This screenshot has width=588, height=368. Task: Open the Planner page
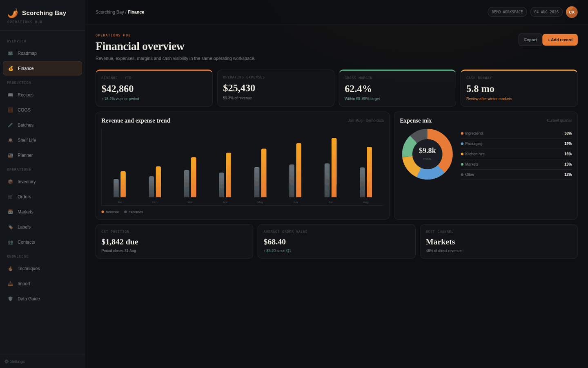pos(42,155)
